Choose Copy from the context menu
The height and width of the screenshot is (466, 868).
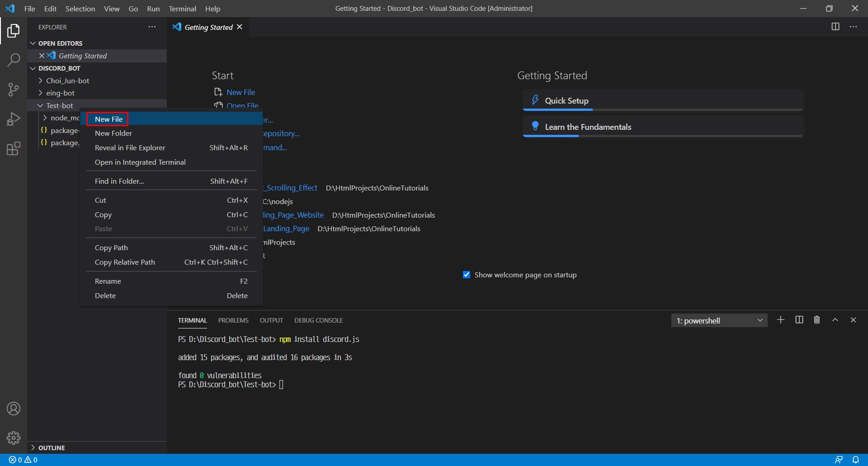(171, 214)
